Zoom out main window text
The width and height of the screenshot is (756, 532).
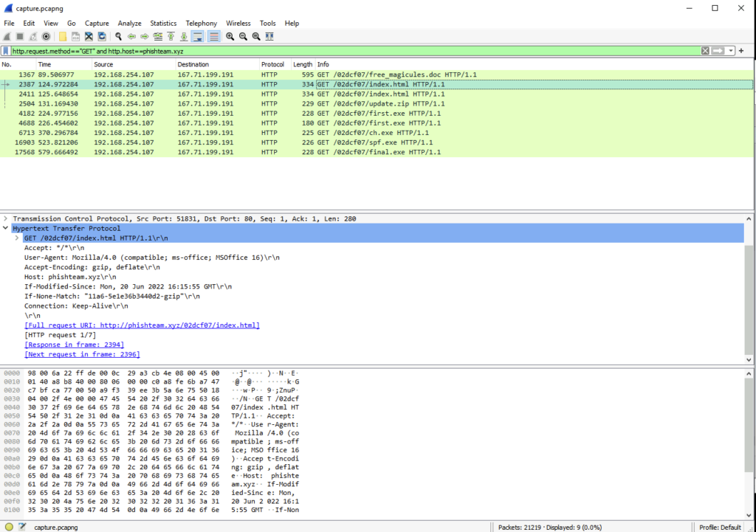pos(243,37)
